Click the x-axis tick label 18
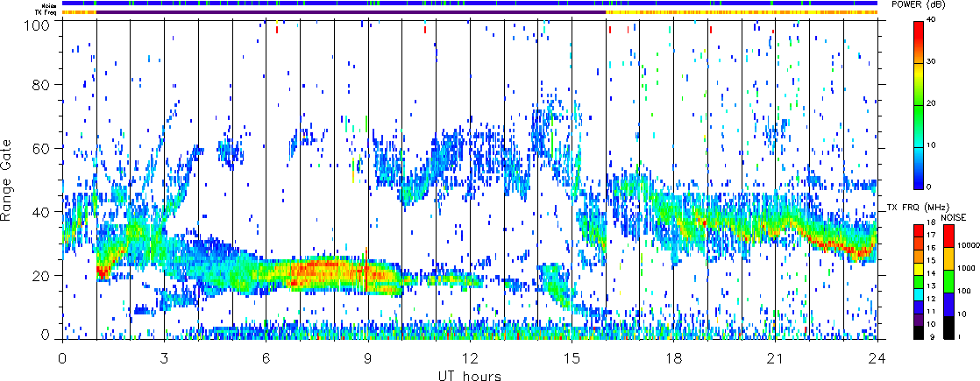This screenshot has height=381, width=980. 674,358
